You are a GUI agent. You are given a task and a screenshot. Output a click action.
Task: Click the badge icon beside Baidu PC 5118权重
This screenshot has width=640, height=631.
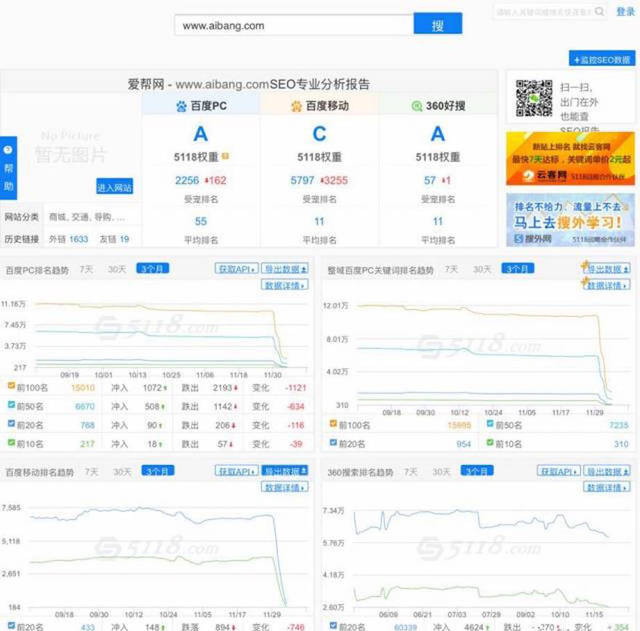(x=226, y=157)
